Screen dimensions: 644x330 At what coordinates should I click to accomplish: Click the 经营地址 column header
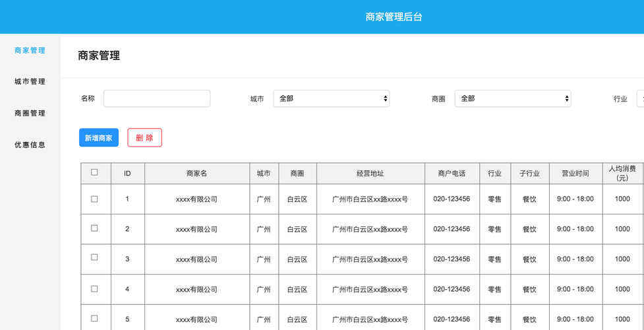pyautogui.click(x=370, y=174)
